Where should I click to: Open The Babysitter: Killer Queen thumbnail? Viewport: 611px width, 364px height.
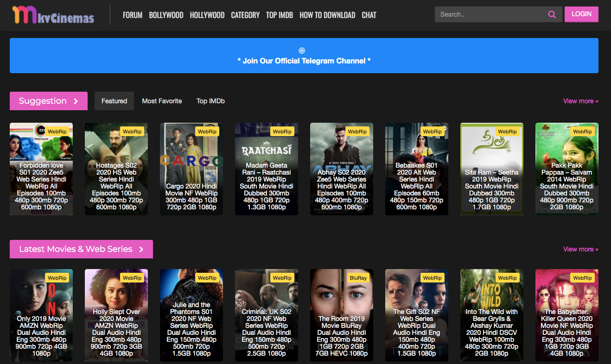click(x=567, y=315)
